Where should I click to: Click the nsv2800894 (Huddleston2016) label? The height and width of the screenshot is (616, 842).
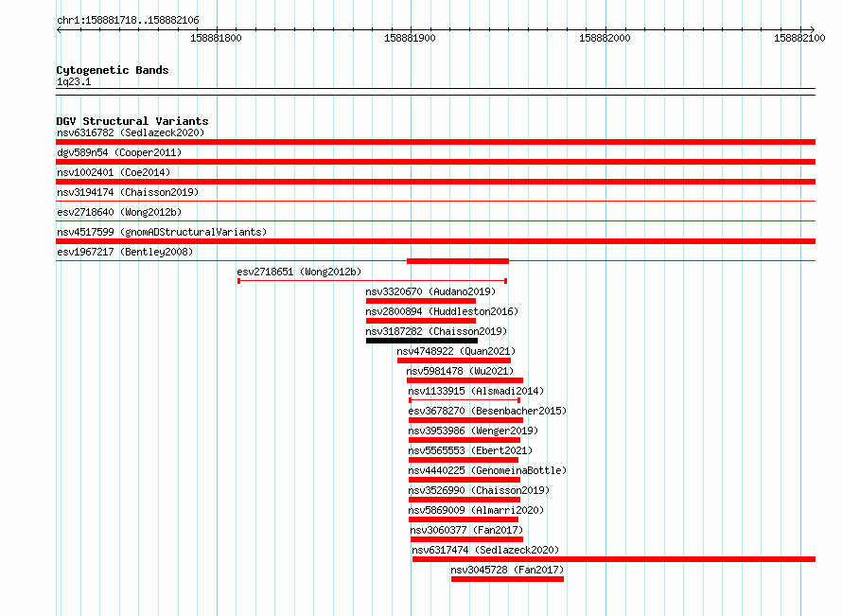[442, 311]
